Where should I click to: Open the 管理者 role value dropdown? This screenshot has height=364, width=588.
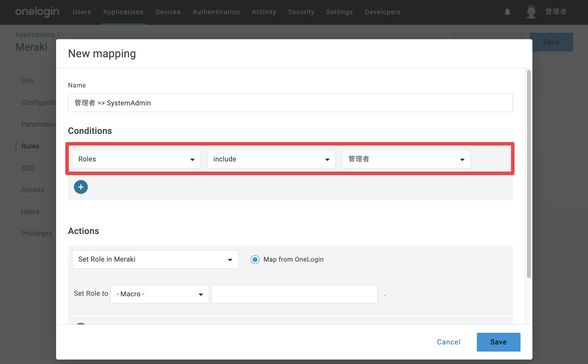pos(406,159)
